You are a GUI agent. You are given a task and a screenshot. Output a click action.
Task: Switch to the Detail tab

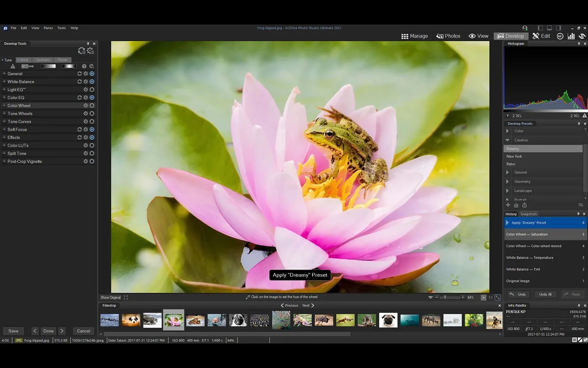pos(23,60)
